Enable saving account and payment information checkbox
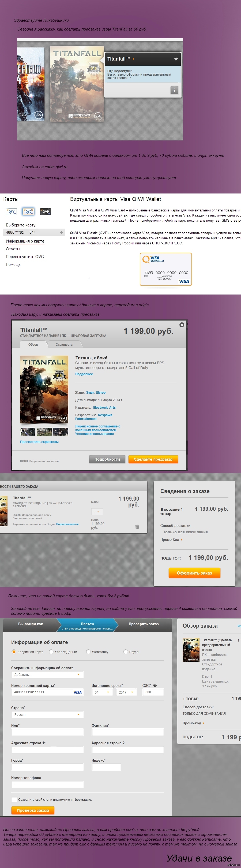 (14, 800)
